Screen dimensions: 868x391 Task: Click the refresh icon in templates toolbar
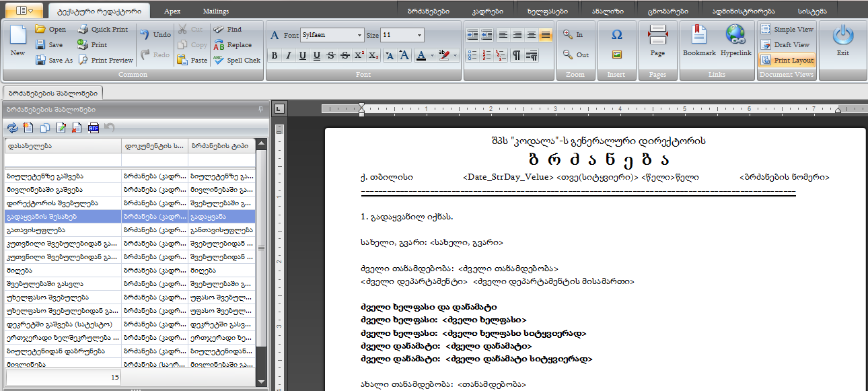tap(12, 127)
